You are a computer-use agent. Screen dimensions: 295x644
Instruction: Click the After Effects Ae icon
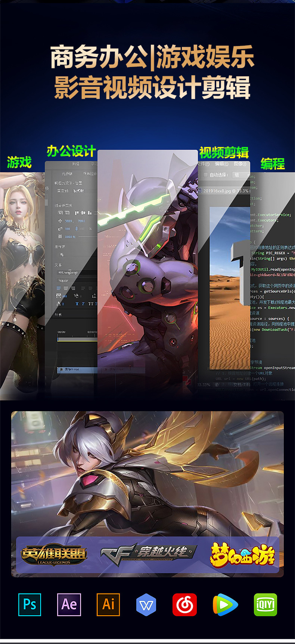pos(69,604)
